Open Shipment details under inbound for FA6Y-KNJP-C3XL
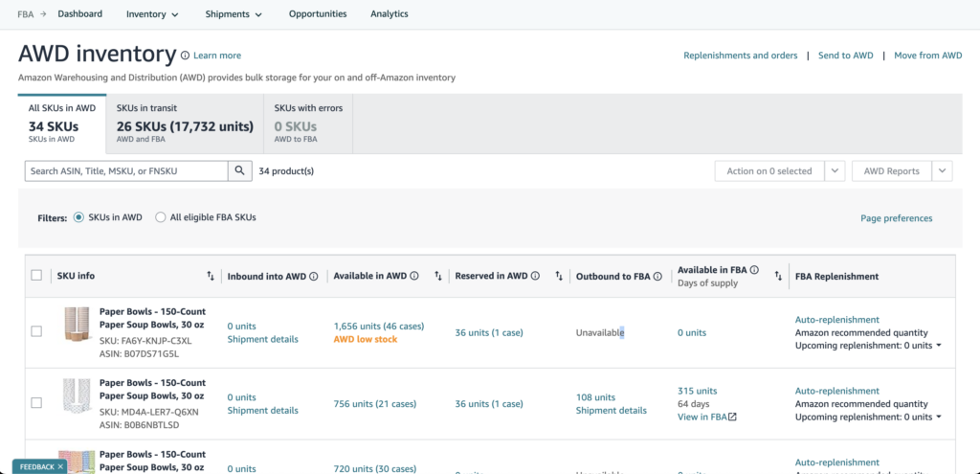The image size is (980, 474). point(262,339)
